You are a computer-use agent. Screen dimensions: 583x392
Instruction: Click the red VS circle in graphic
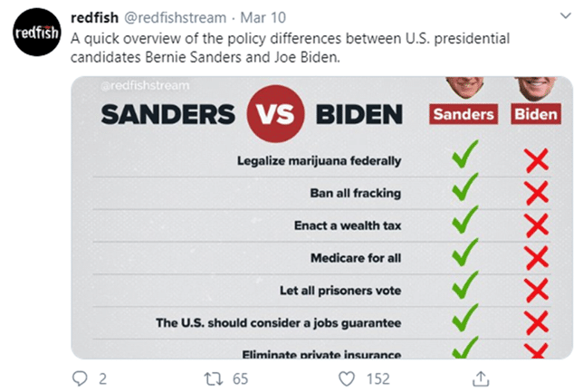click(x=275, y=113)
